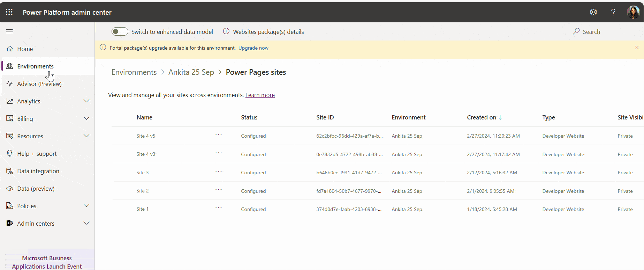Open site named Site 1
The width and height of the screenshot is (644, 270).
click(x=142, y=209)
